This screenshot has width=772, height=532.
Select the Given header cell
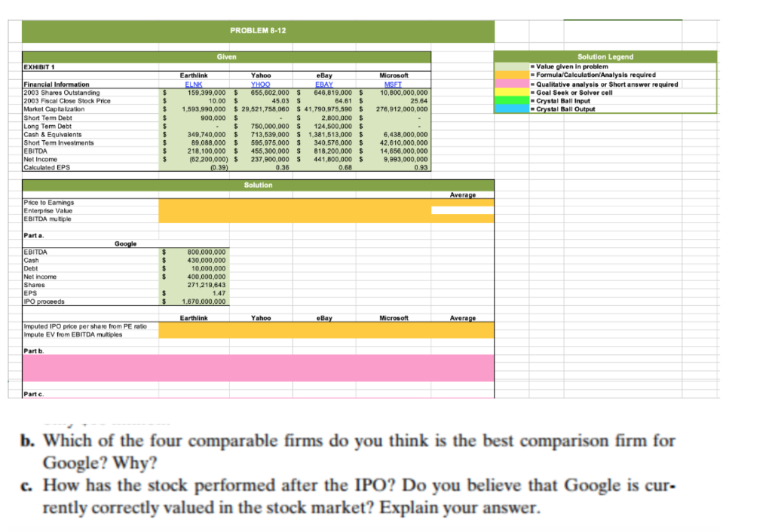tap(226, 57)
